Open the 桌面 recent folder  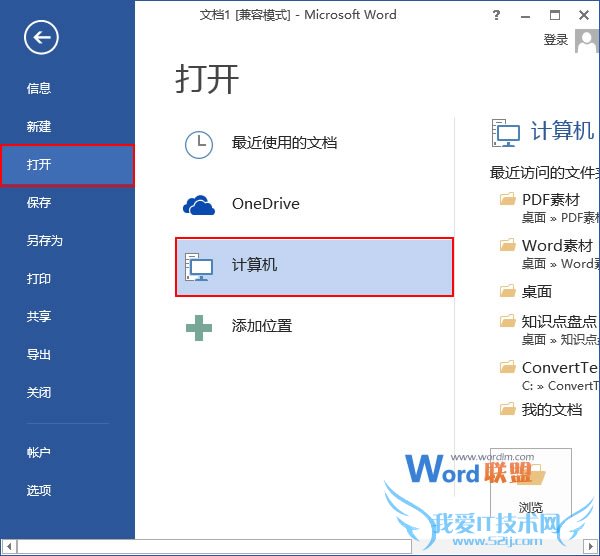(536, 292)
